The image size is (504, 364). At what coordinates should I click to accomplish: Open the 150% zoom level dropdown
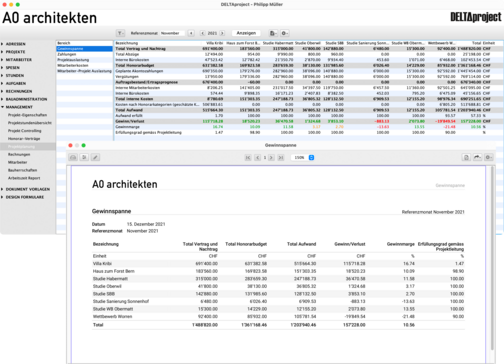(303, 158)
